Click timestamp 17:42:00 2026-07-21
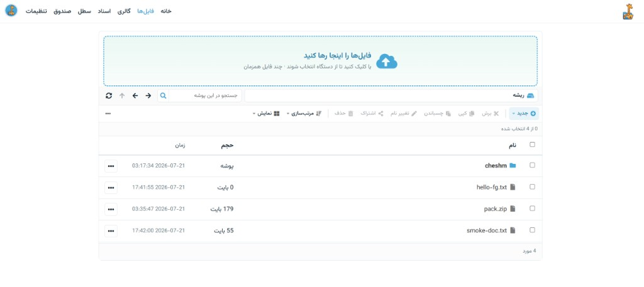 pyautogui.click(x=158, y=230)
